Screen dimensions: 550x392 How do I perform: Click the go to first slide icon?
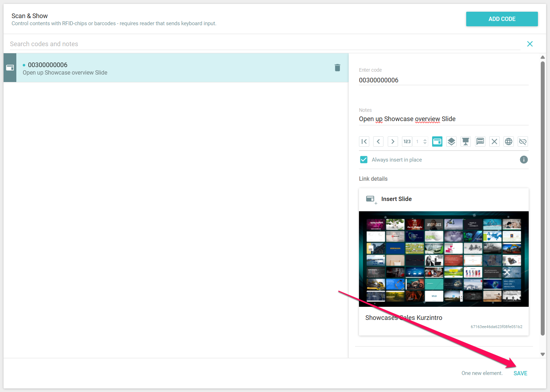point(364,142)
